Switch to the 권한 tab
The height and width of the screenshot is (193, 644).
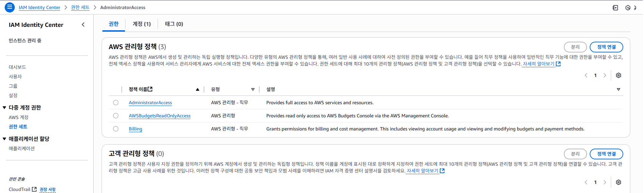[113, 24]
